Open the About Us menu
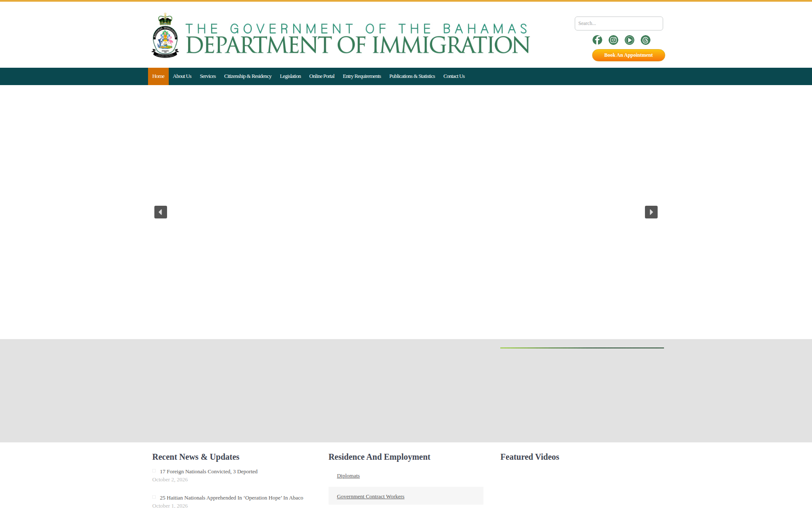Viewport: 812px width, 508px height. click(182, 76)
